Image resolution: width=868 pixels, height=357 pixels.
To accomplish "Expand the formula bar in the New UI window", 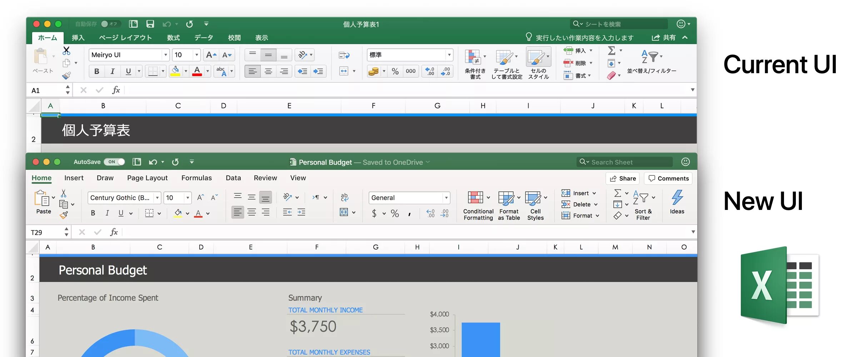I will [x=693, y=232].
